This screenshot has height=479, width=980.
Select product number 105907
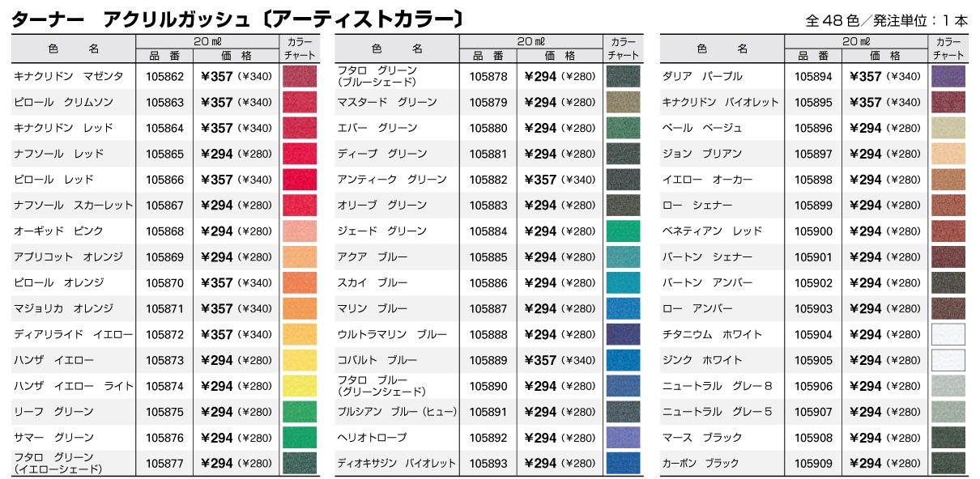[x=813, y=413]
